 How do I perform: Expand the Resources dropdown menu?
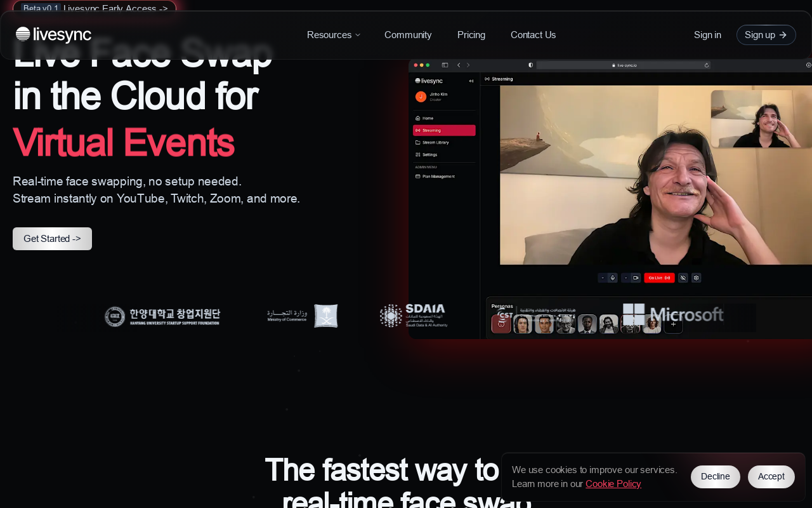pos(334,35)
